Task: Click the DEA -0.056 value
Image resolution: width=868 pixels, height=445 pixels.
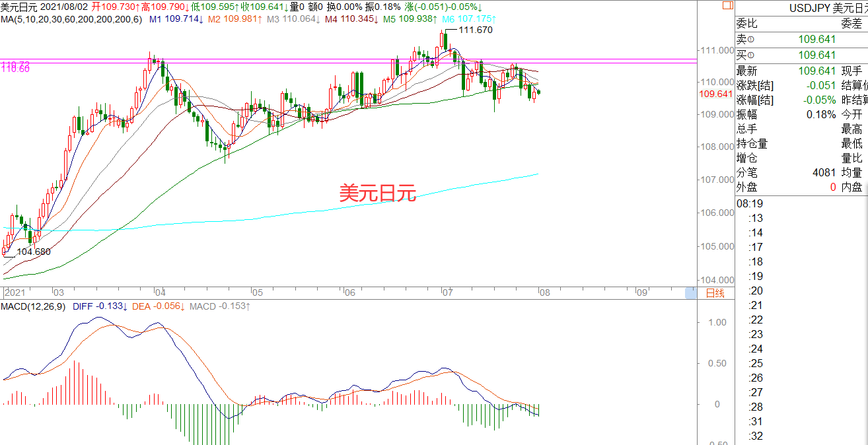Action: tap(159, 306)
